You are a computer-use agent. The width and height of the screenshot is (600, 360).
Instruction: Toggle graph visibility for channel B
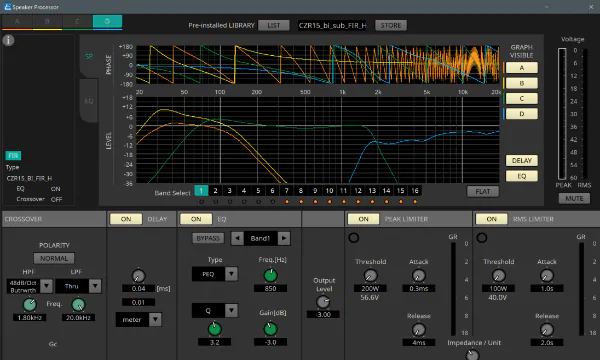[522, 83]
